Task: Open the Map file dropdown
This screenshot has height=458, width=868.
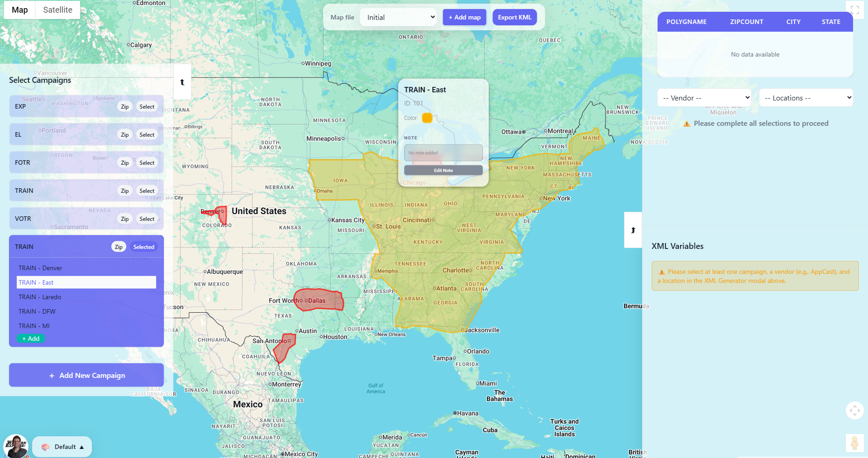Action: (x=399, y=17)
